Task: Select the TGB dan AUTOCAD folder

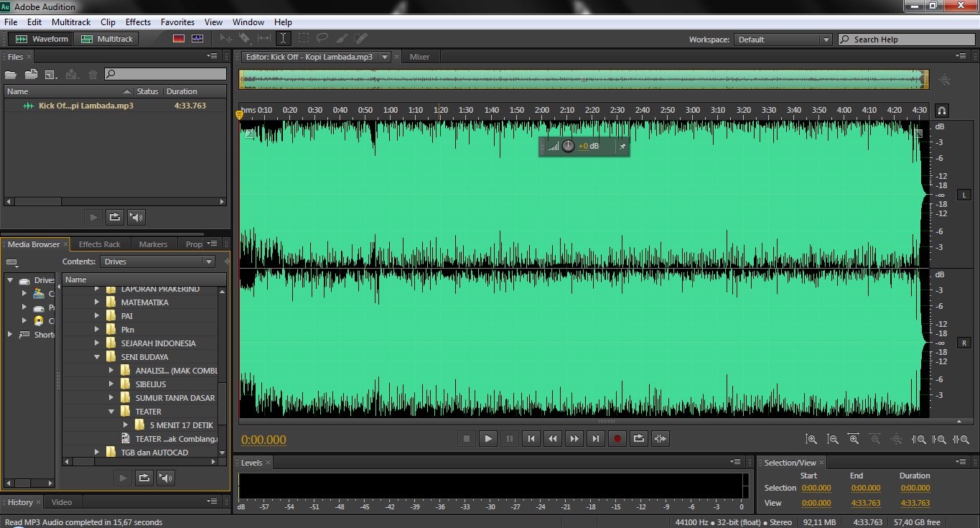Action: pyautogui.click(x=154, y=453)
